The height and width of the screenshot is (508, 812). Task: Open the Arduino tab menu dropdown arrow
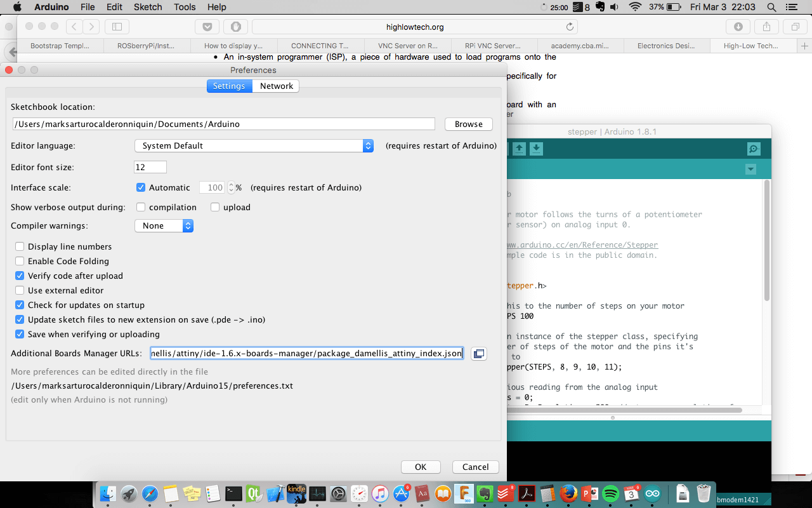click(751, 170)
